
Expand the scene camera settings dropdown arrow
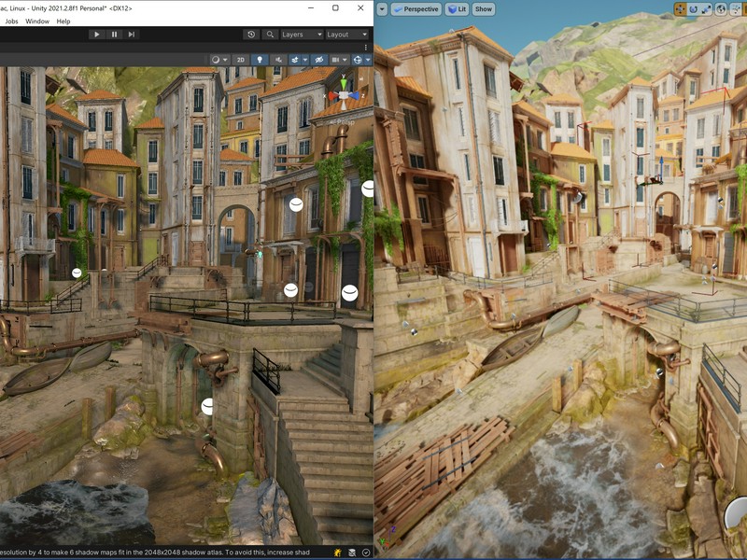point(344,60)
